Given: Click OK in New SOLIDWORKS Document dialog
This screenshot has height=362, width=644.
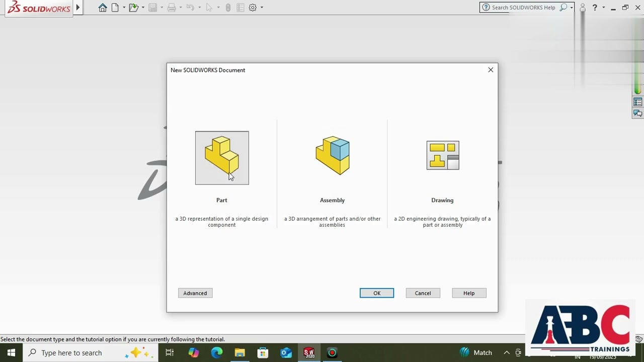Looking at the screenshot, I should 377,293.
